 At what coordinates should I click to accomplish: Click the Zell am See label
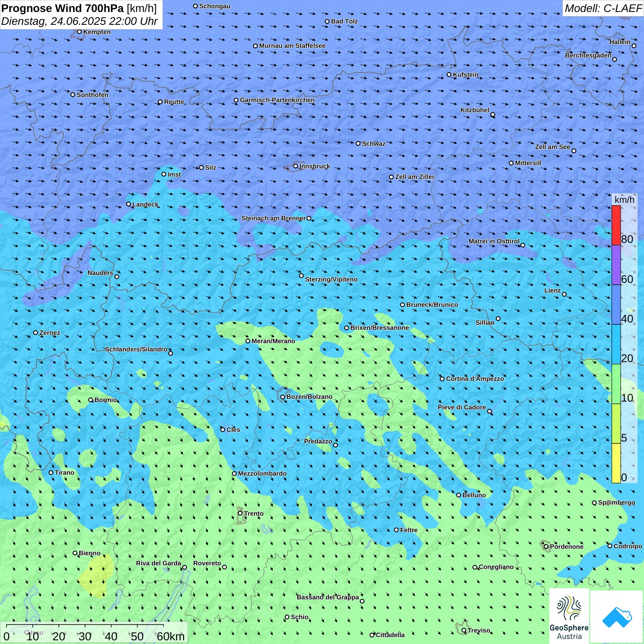pyautogui.click(x=552, y=147)
